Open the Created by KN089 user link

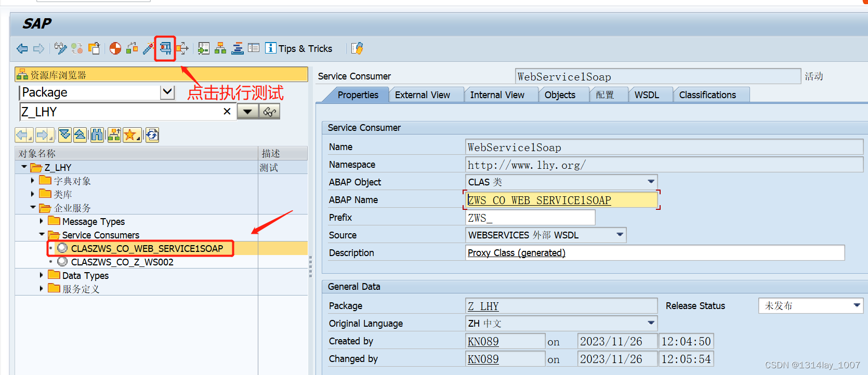[x=483, y=341]
